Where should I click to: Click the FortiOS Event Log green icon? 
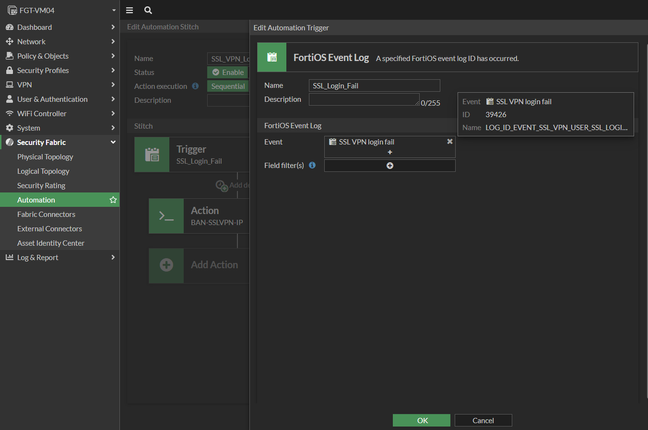[272, 58]
